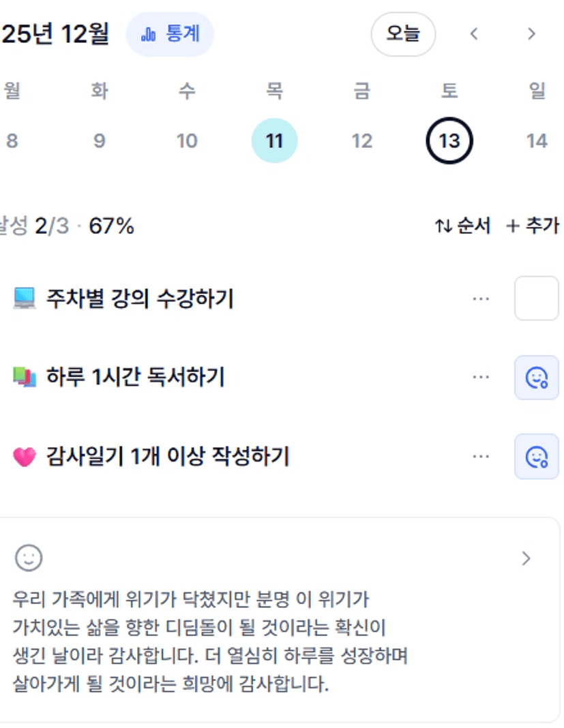Toggle 하루 1시간 독서하기 completion

(536, 377)
